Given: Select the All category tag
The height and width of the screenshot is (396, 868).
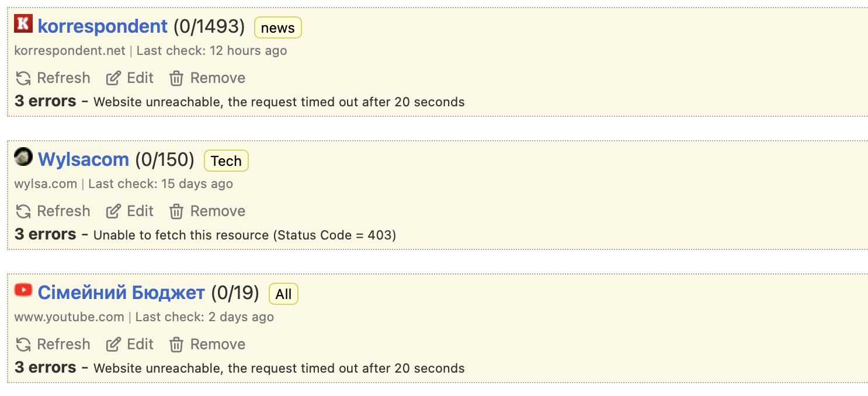Looking at the screenshot, I should coord(283,294).
